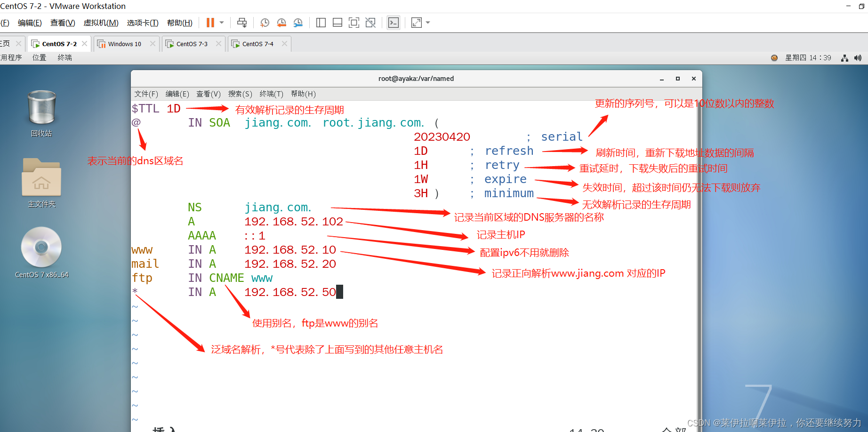Click the clock showing 星期四 14:39
The height and width of the screenshot is (432, 868).
point(808,57)
